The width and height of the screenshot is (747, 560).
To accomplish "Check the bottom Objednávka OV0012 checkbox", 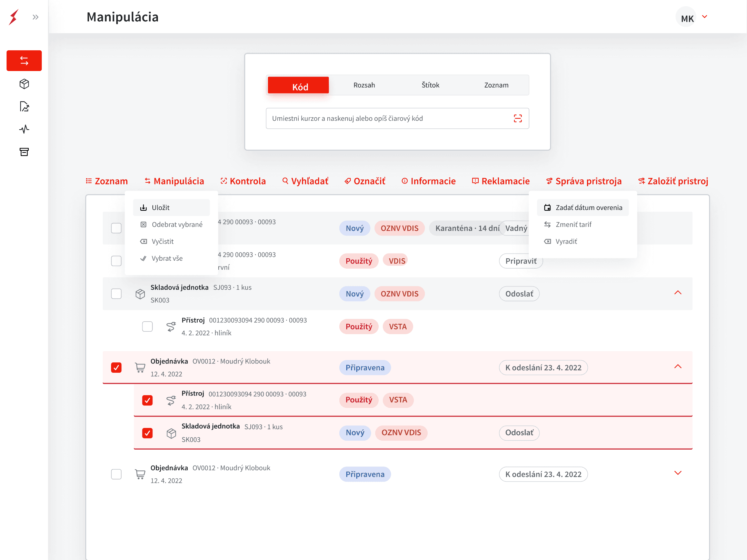I will point(117,474).
